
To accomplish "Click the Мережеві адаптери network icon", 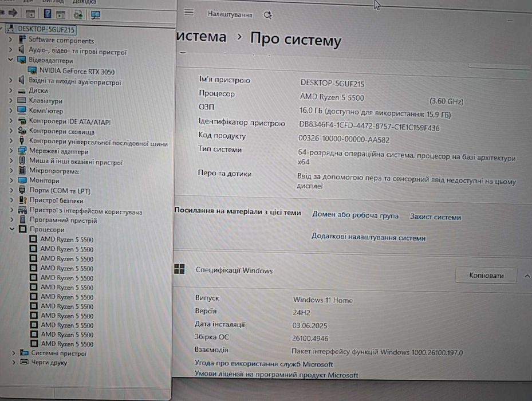I will [22, 151].
